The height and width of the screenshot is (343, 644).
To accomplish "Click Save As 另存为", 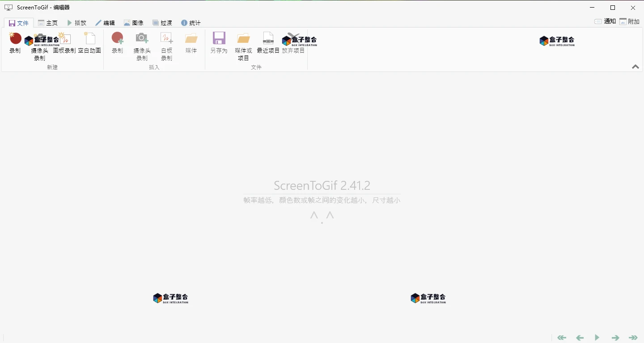I will pyautogui.click(x=219, y=43).
